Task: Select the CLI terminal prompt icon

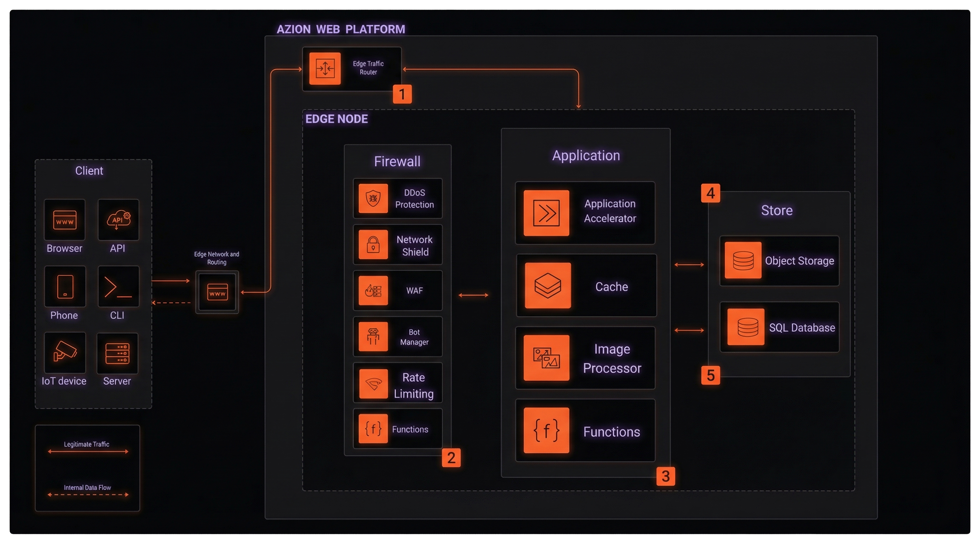Action: pos(118,286)
